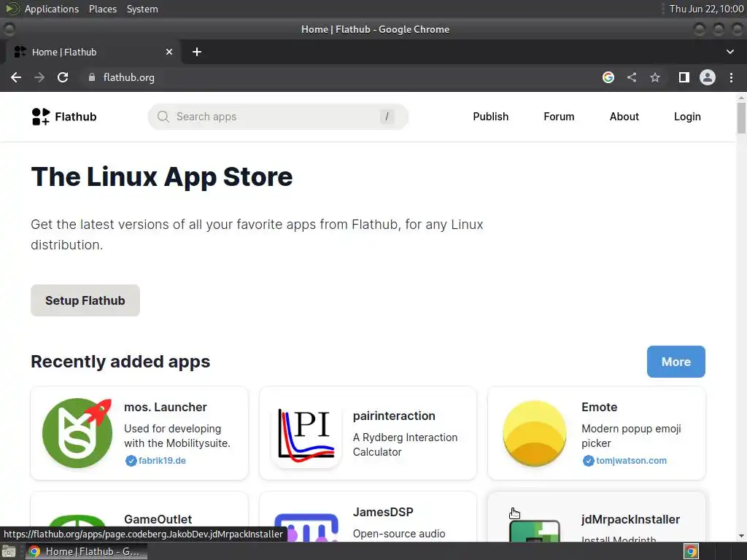This screenshot has height=560, width=747.
Task: Click the More button for recently added apps
Action: [676, 362]
